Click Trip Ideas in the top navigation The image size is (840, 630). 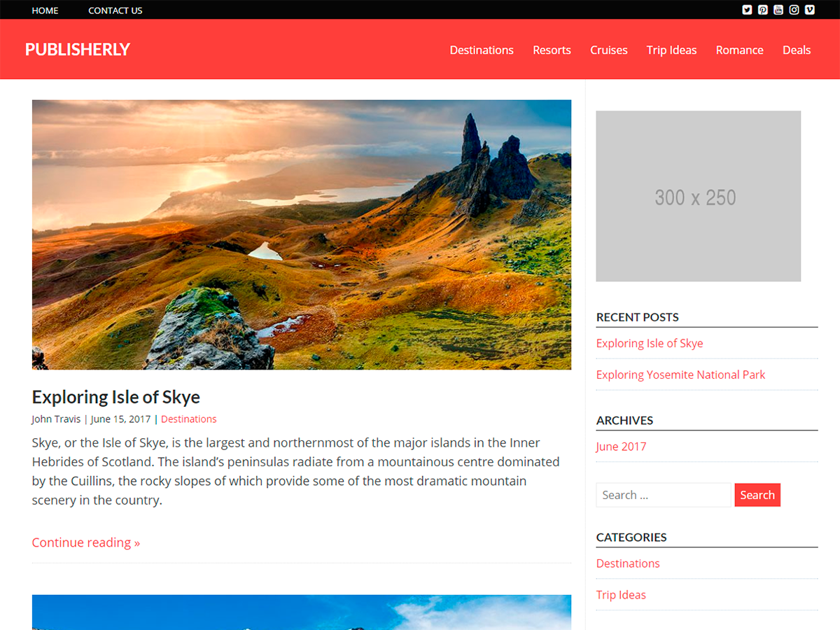point(671,50)
